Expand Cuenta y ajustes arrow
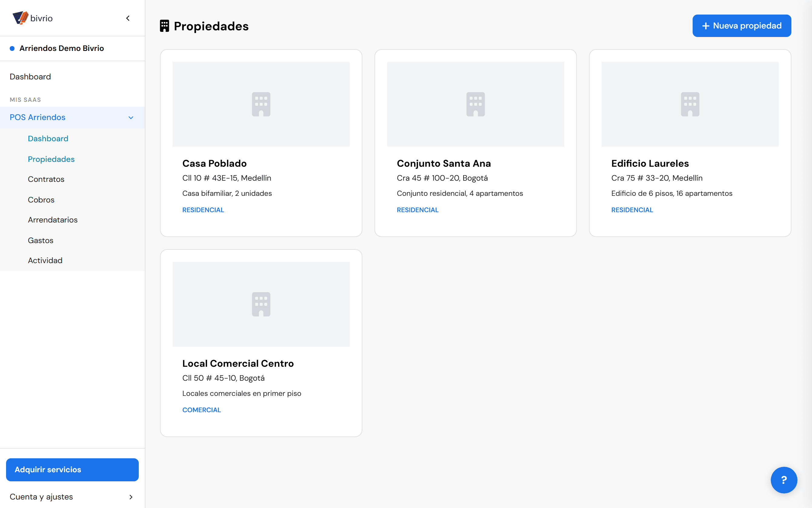Viewport: 812px width, 508px height. (131, 496)
